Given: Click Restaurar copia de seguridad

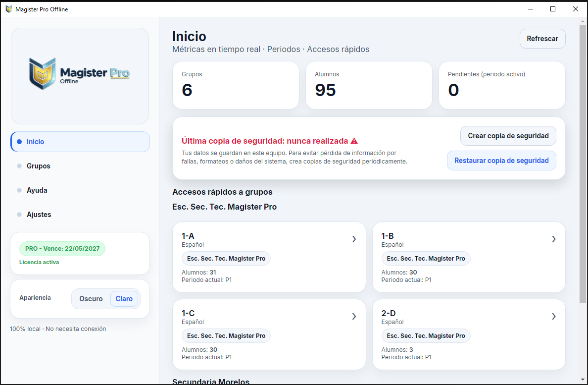Looking at the screenshot, I should click(x=501, y=161).
